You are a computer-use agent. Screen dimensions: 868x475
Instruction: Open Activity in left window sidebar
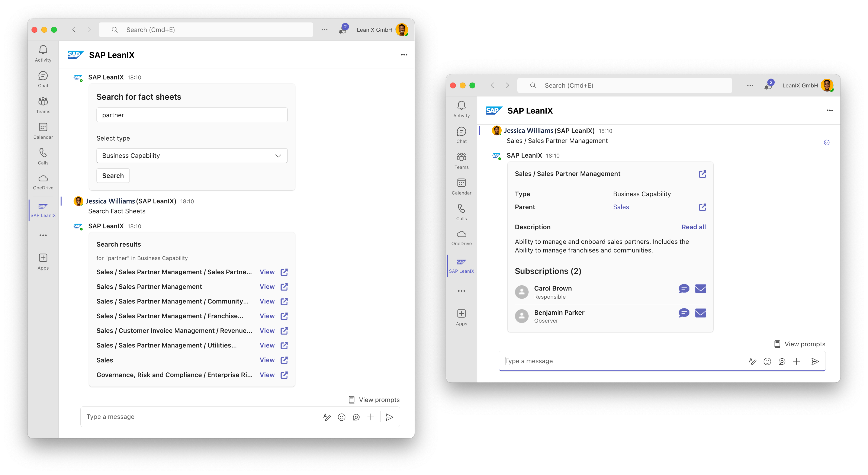[43, 54]
